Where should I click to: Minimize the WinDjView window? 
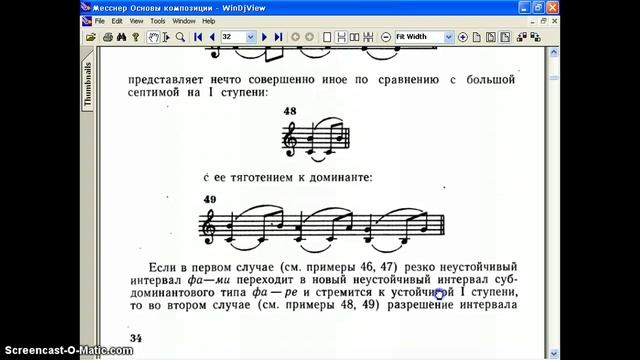click(524, 7)
